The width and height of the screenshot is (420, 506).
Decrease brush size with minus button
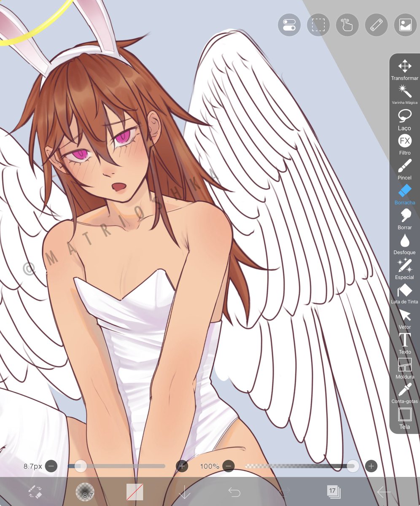(x=51, y=466)
